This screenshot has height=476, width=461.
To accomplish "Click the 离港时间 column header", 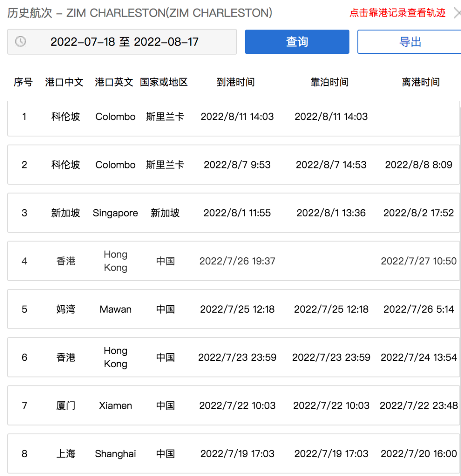I will [421, 82].
